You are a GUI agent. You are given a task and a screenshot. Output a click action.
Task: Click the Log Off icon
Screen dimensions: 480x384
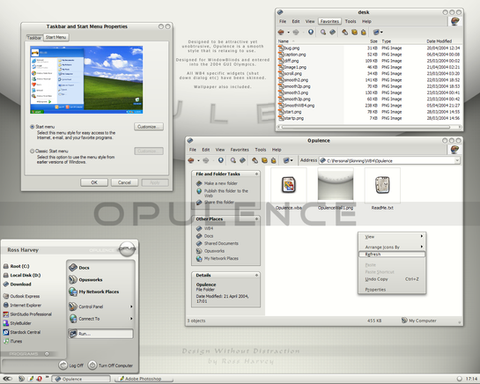(x=63, y=365)
